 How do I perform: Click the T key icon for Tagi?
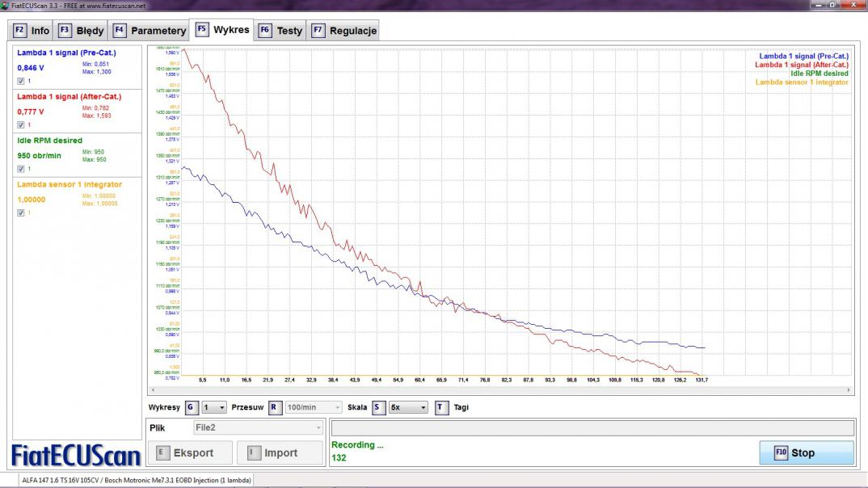pos(441,408)
